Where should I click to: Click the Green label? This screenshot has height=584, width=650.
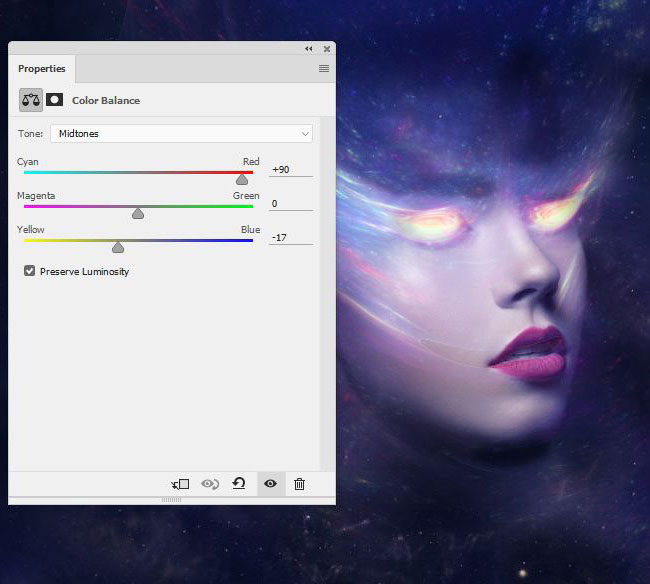[x=246, y=196]
